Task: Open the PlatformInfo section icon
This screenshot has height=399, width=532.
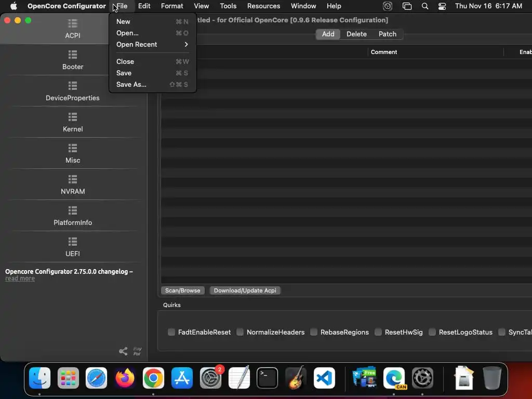Action: click(x=73, y=210)
